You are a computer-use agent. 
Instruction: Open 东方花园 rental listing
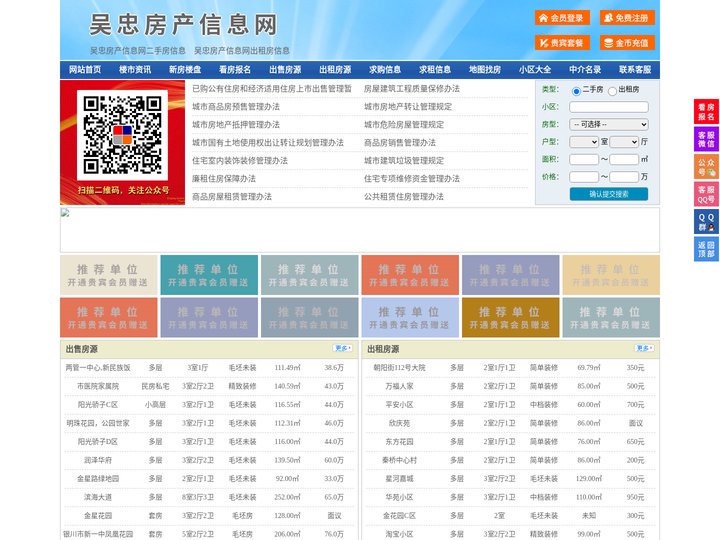pos(399,442)
